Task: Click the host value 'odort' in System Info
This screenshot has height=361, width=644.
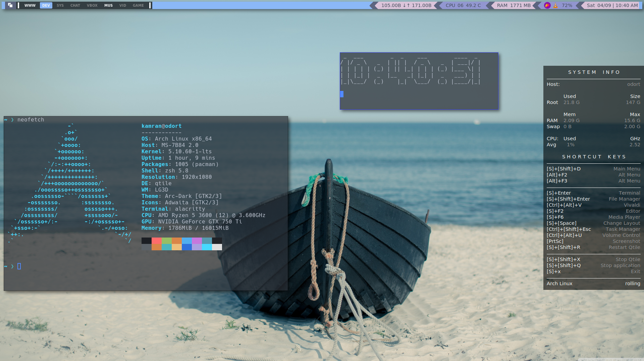Action: pos(634,84)
